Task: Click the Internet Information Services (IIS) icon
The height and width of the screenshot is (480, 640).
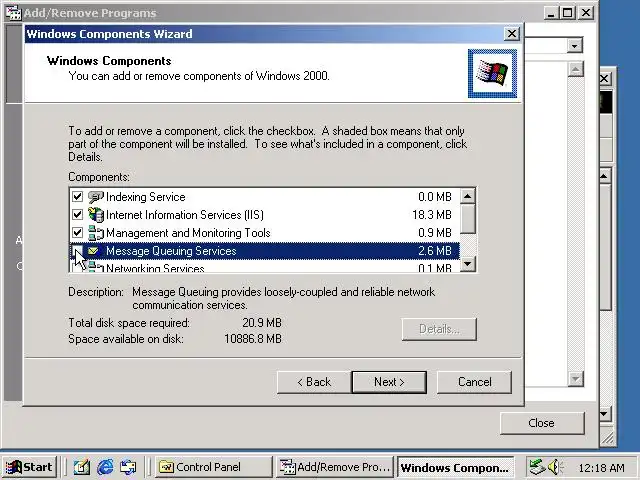Action: tap(96, 215)
